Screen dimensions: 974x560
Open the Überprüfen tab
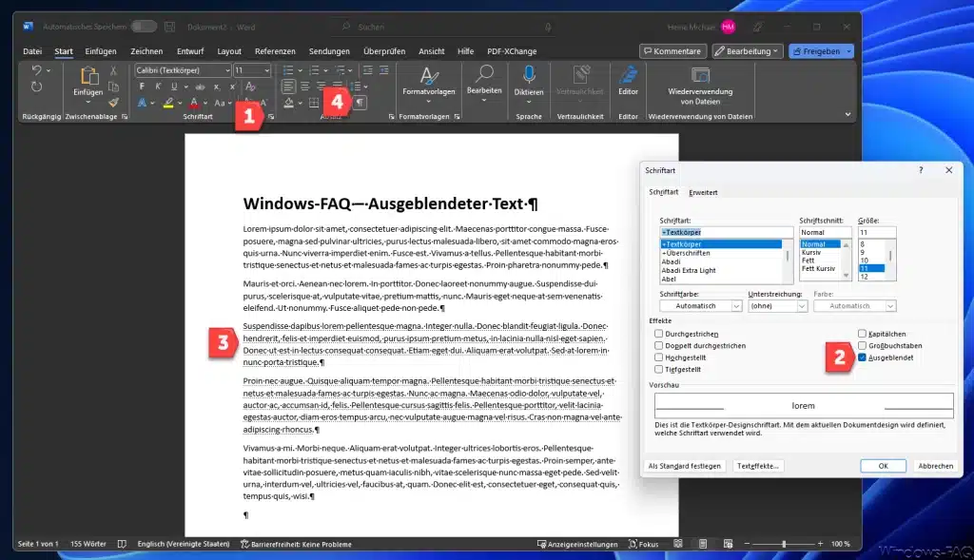(384, 51)
